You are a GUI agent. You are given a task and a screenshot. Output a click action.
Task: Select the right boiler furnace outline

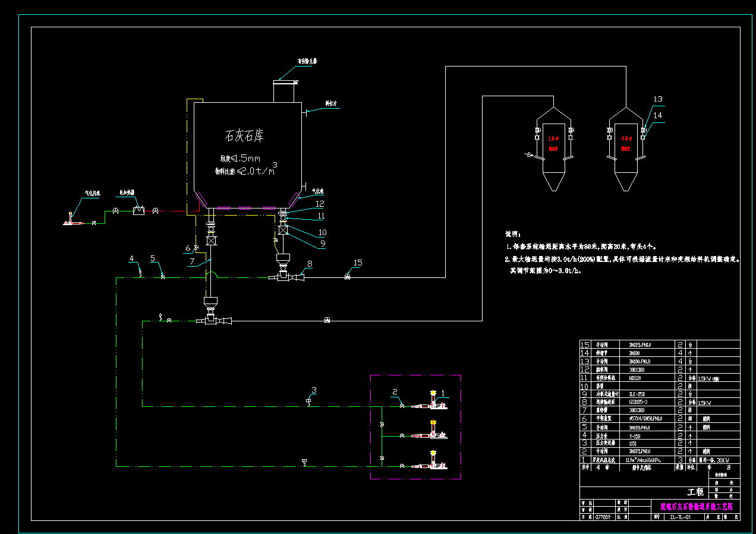625,148
